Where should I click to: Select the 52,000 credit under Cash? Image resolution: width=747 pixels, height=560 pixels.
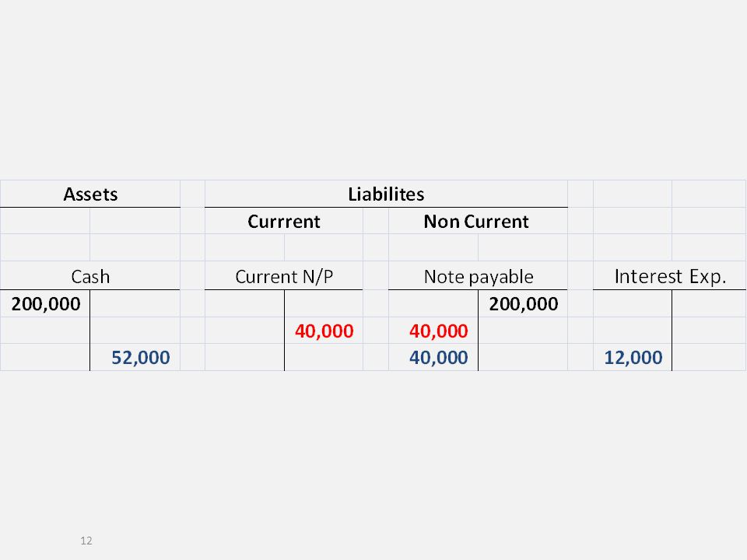click(141, 357)
